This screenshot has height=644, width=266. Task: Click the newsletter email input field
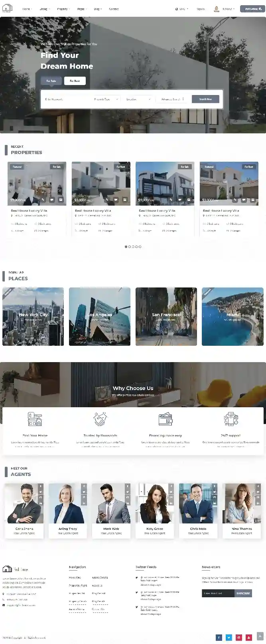218,593
